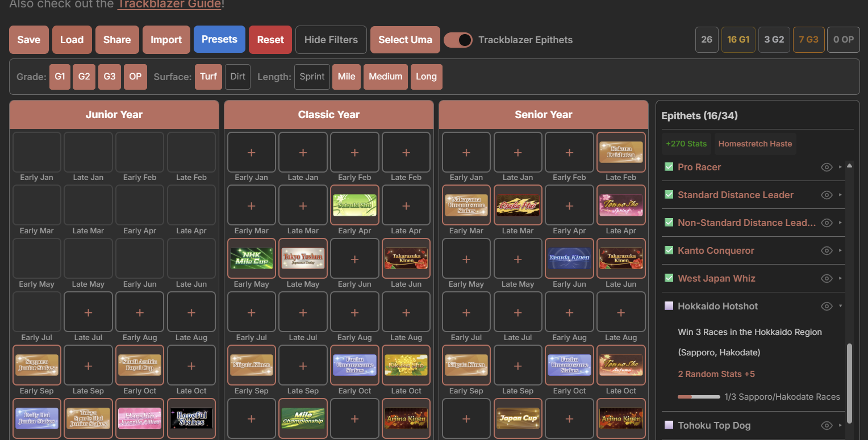Click Takarazuka Kinen in Classic Year
The image size is (868, 440).
click(x=406, y=258)
